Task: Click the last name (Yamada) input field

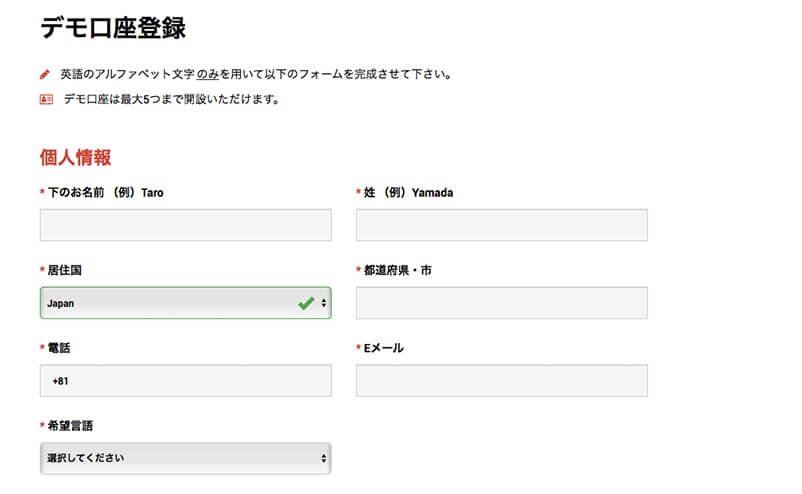Action: [x=502, y=225]
